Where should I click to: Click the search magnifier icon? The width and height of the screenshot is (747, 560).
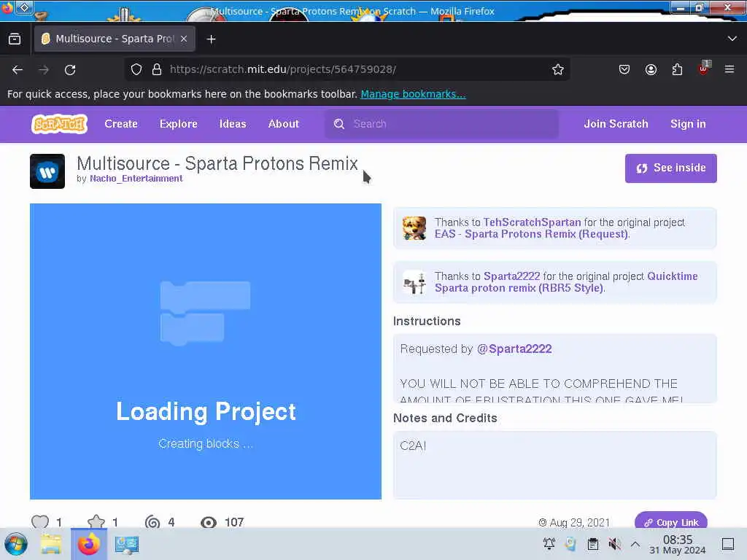click(x=338, y=124)
